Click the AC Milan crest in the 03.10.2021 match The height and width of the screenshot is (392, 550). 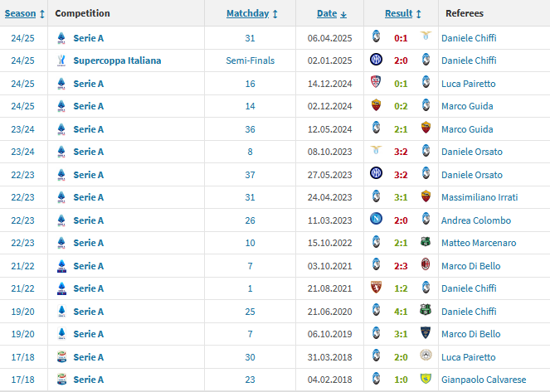point(426,266)
